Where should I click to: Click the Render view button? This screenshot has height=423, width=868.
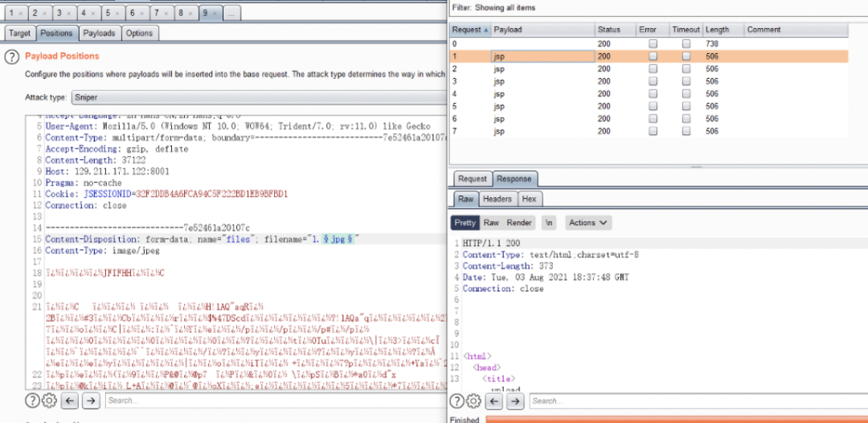tap(519, 223)
